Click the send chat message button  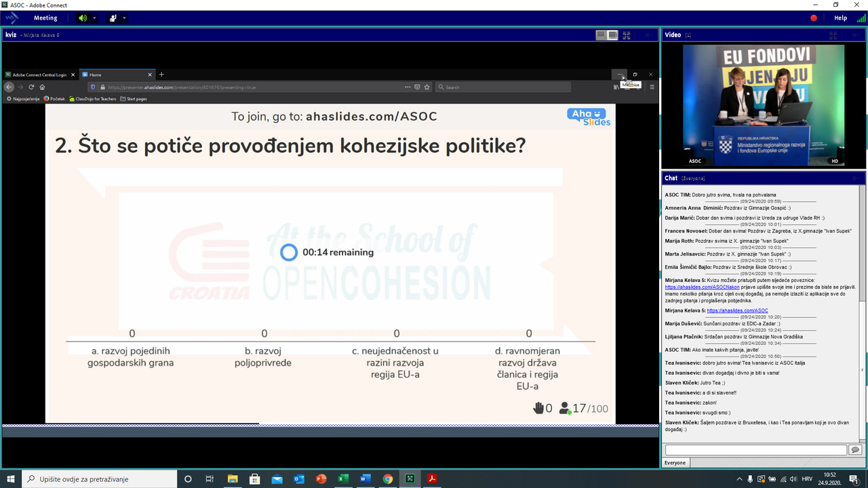(855, 450)
